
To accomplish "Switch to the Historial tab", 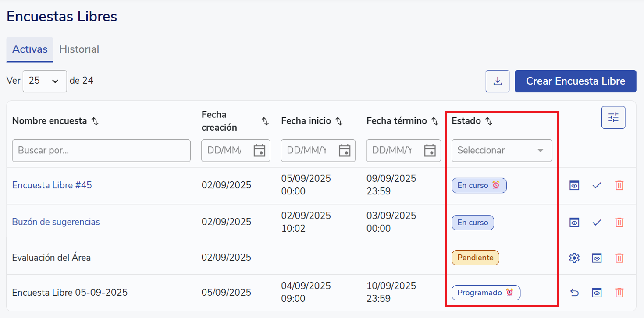I will coord(79,49).
